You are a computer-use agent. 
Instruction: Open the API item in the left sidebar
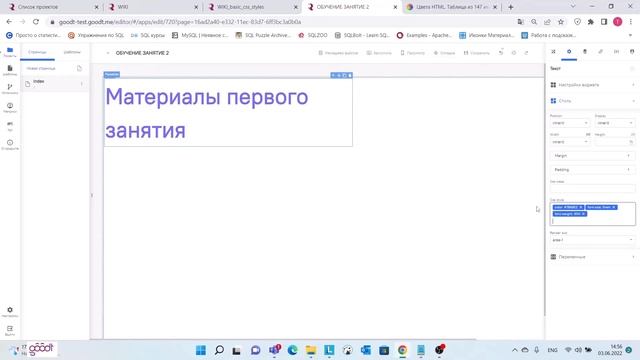[x=10, y=126]
